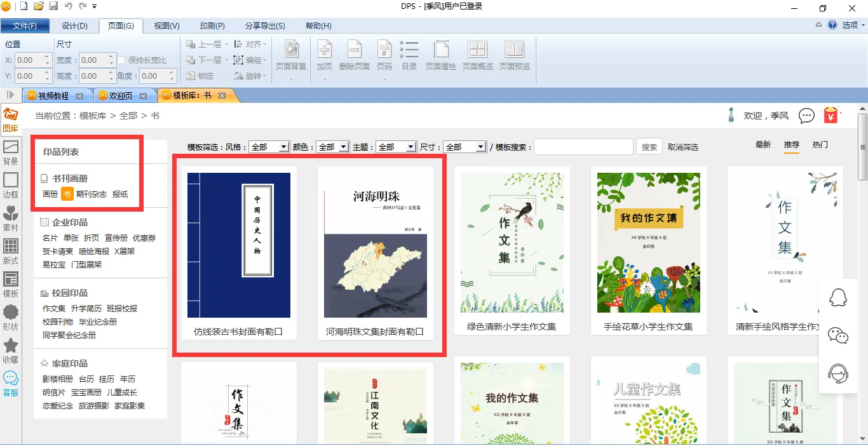868x446 pixels.
Task: Click the 取消筛选 link
Action: [x=682, y=147]
